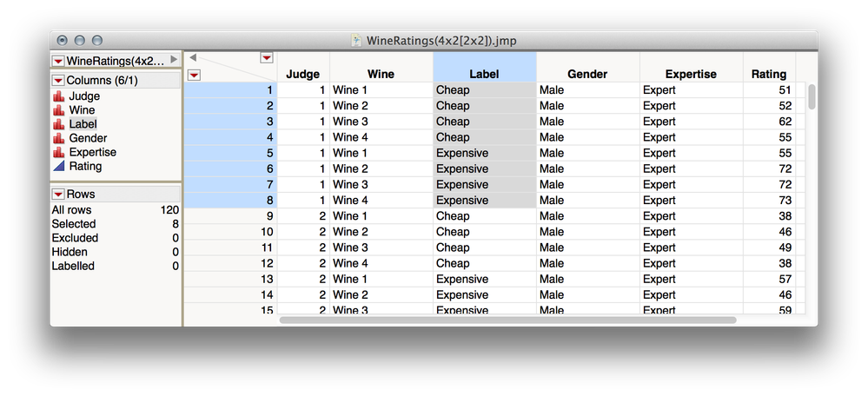
Task: Select row number 9
Action: point(230,216)
